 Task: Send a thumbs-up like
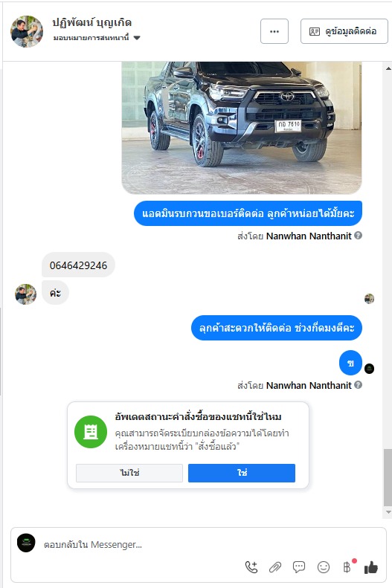click(371, 567)
